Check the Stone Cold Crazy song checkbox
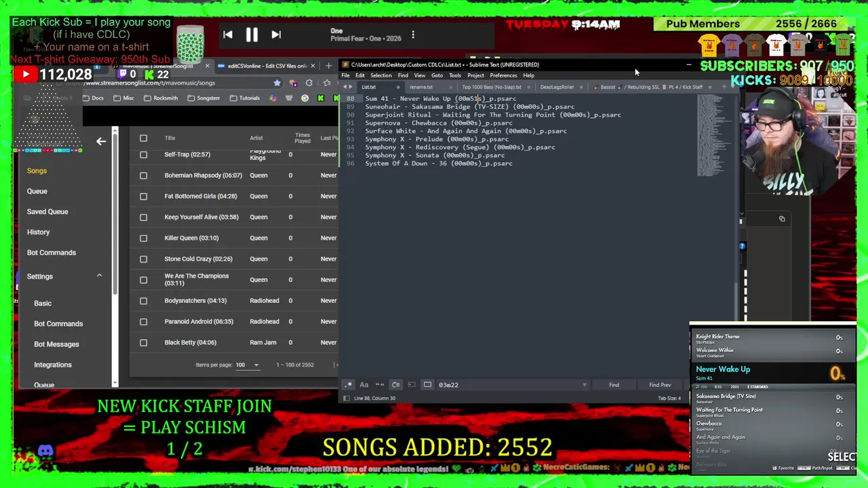868x488 pixels. pyautogui.click(x=143, y=259)
